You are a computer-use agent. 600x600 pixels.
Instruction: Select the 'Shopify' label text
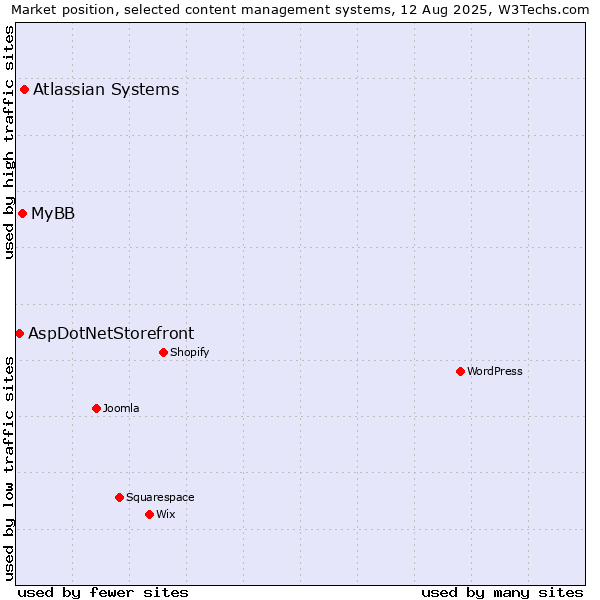pos(189,352)
